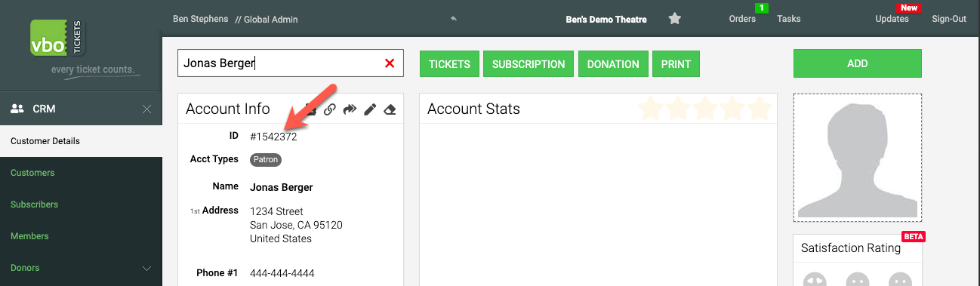Click the green ADD button

858,63
